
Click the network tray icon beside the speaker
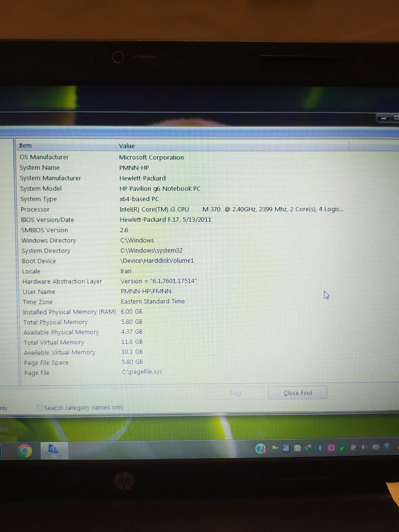(x=376, y=447)
